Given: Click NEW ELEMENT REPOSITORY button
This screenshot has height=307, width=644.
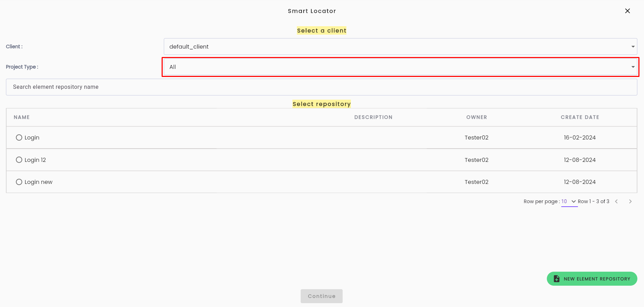Looking at the screenshot, I should click(592, 279).
